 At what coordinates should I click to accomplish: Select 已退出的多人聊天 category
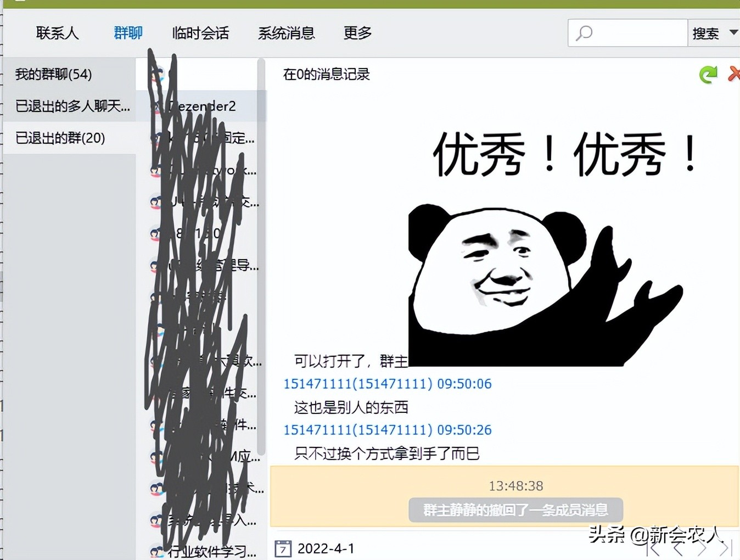[x=70, y=106]
